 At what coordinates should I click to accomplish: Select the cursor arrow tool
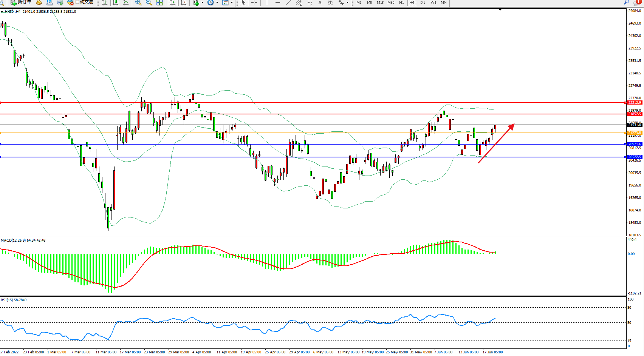[243, 3]
